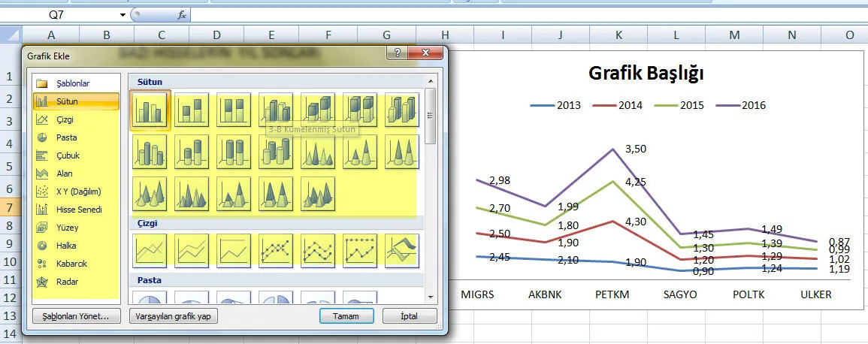Click Varsayılan grafik yap button
The image size is (868, 344).
[x=174, y=316]
